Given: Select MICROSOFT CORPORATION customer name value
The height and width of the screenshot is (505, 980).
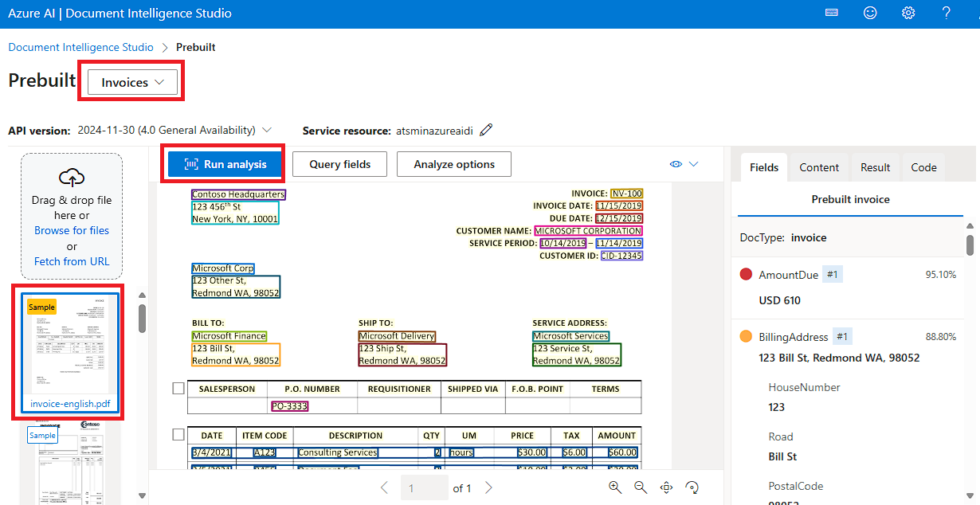Looking at the screenshot, I should point(588,231).
